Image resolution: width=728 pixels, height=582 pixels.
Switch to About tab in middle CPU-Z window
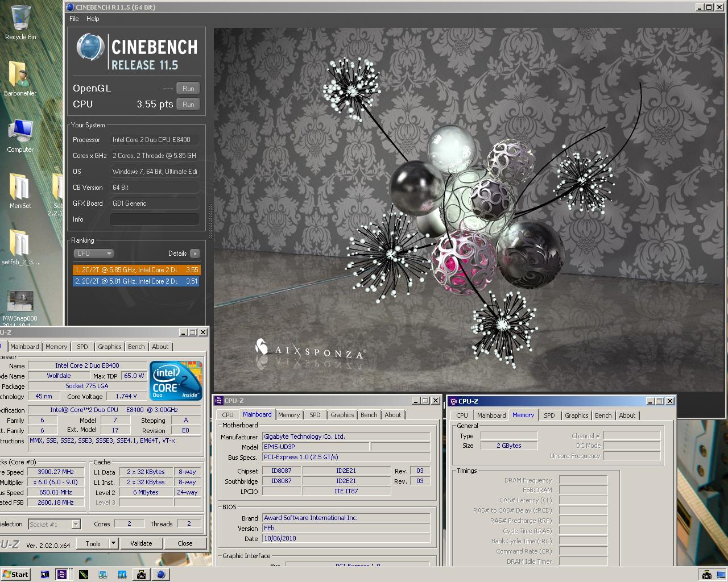pyautogui.click(x=393, y=415)
